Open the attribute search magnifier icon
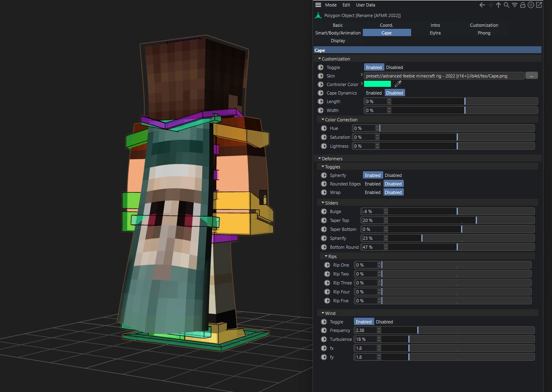This screenshot has height=392, width=552. pos(507,5)
